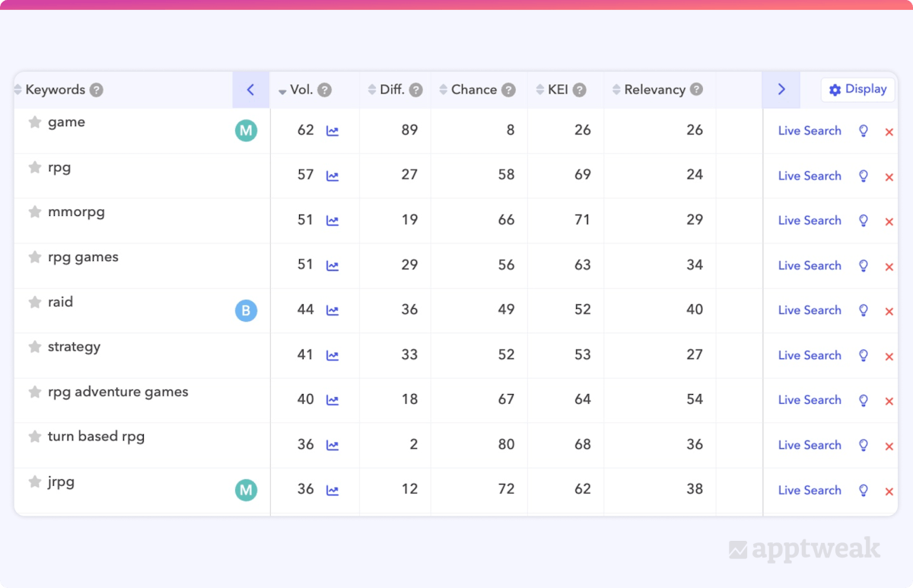Star the rpg games keyword
The image size is (913, 588).
tap(34, 257)
